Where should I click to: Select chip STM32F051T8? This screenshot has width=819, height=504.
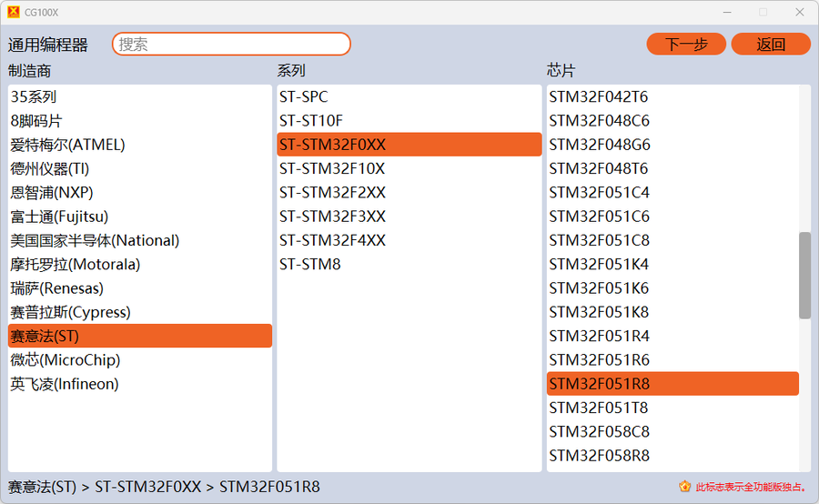pyautogui.click(x=599, y=408)
